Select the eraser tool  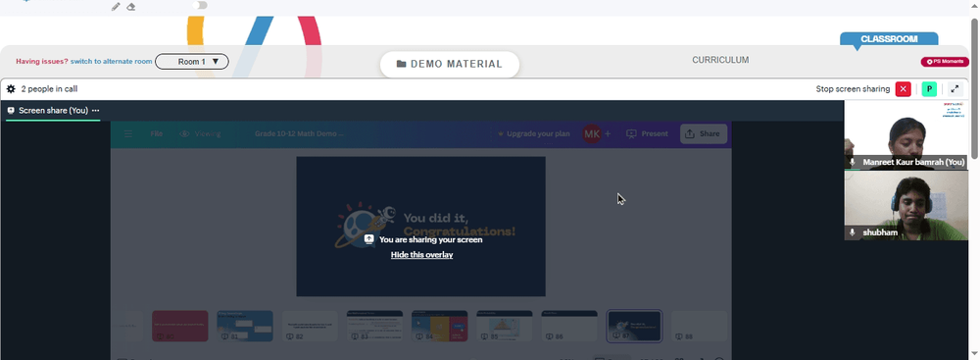(130, 6)
